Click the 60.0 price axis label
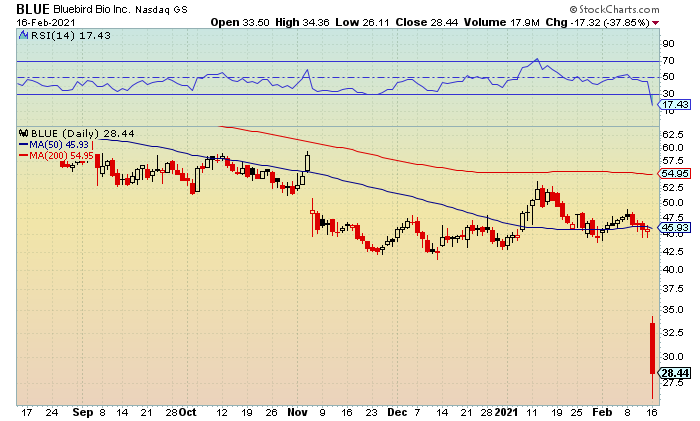The width and height of the screenshot is (700, 421). (x=673, y=147)
